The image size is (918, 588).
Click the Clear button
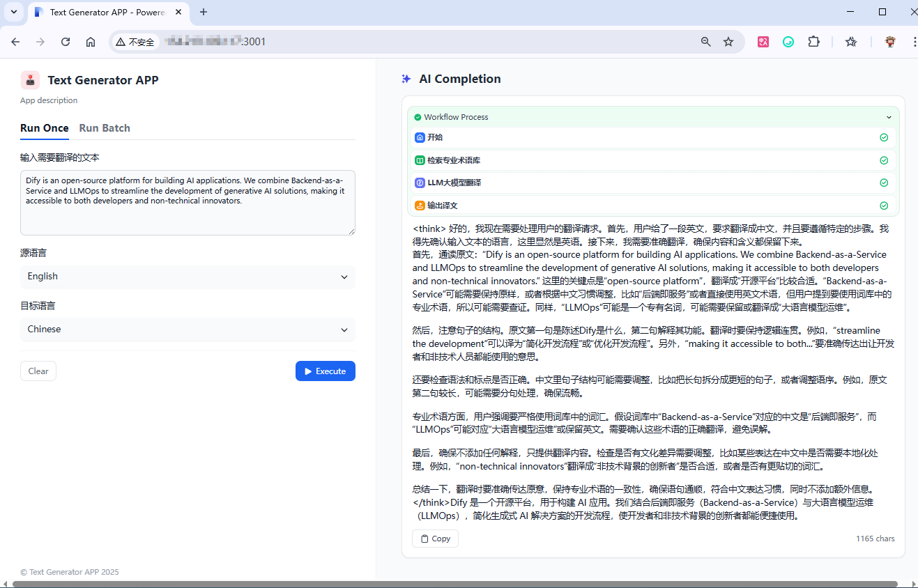pyautogui.click(x=38, y=371)
